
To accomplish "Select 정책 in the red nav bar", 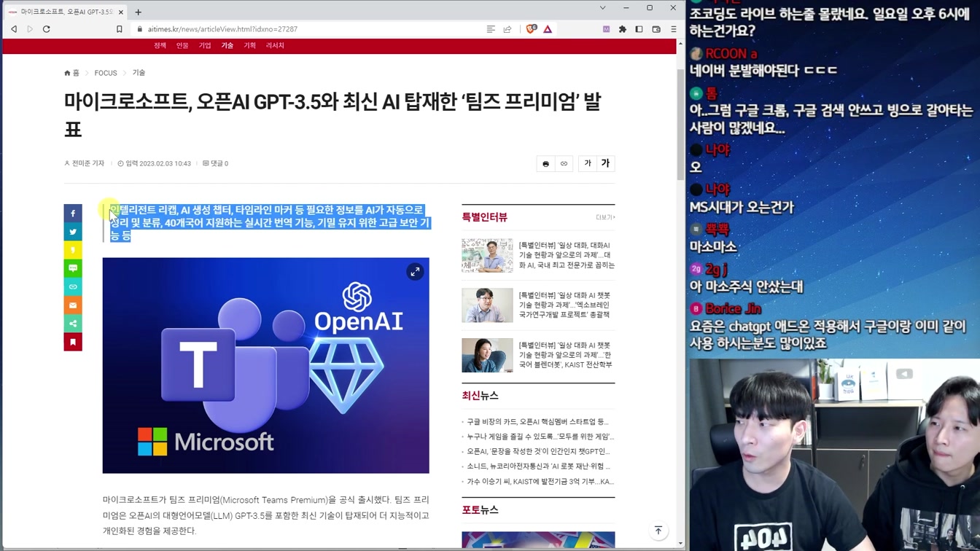I will (x=160, y=45).
